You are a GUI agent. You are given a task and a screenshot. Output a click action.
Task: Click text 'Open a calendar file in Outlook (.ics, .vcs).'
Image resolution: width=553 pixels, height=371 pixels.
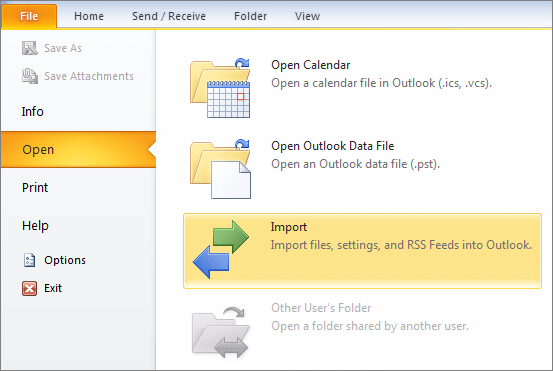coord(382,83)
